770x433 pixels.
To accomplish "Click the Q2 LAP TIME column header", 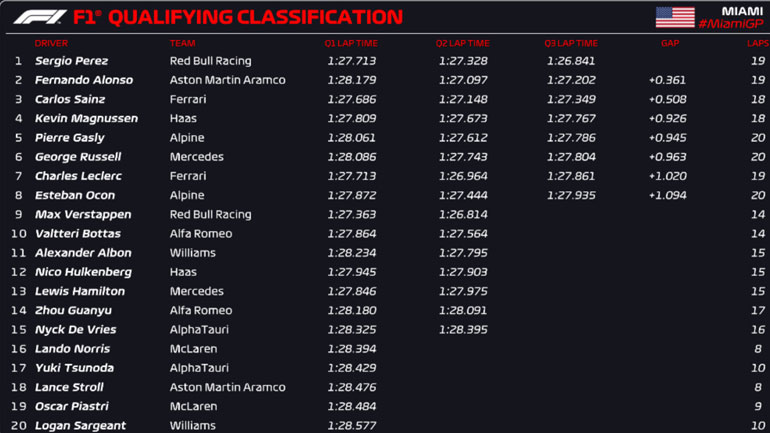I will pyautogui.click(x=462, y=44).
